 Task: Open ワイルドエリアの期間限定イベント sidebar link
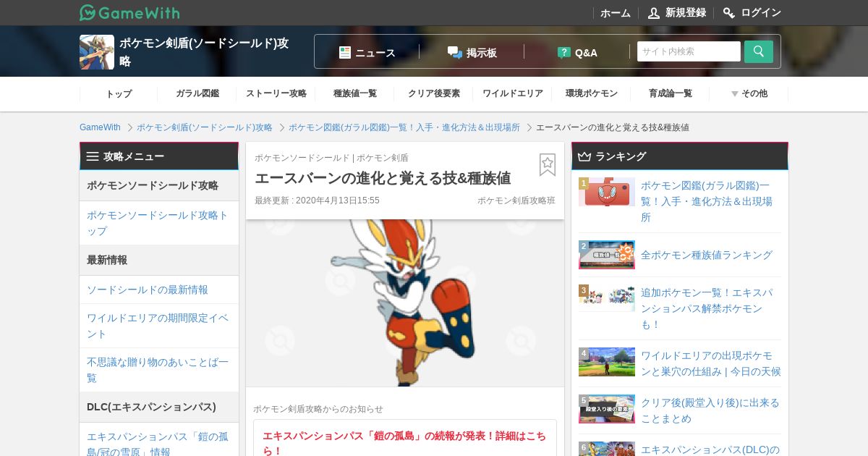(159, 326)
